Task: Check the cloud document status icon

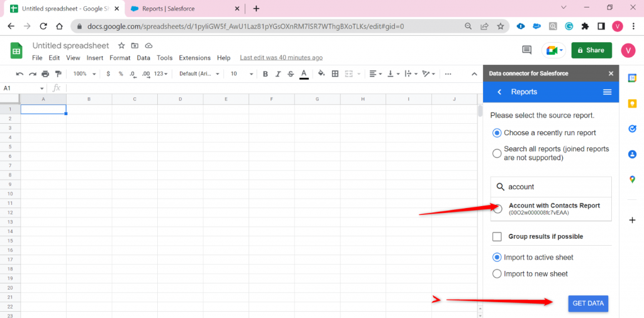Action: click(x=148, y=45)
